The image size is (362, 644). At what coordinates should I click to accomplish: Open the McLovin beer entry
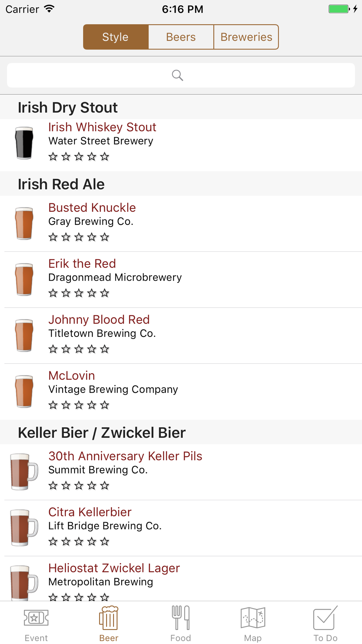pos(181,392)
